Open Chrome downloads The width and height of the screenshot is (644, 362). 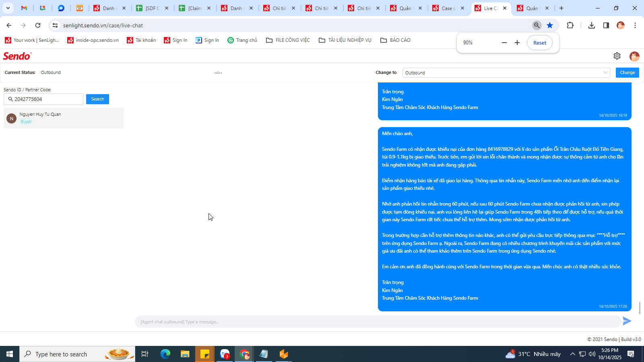592,25
